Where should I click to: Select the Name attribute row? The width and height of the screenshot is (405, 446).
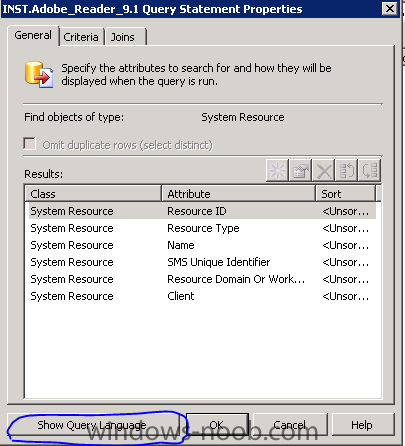click(202, 245)
